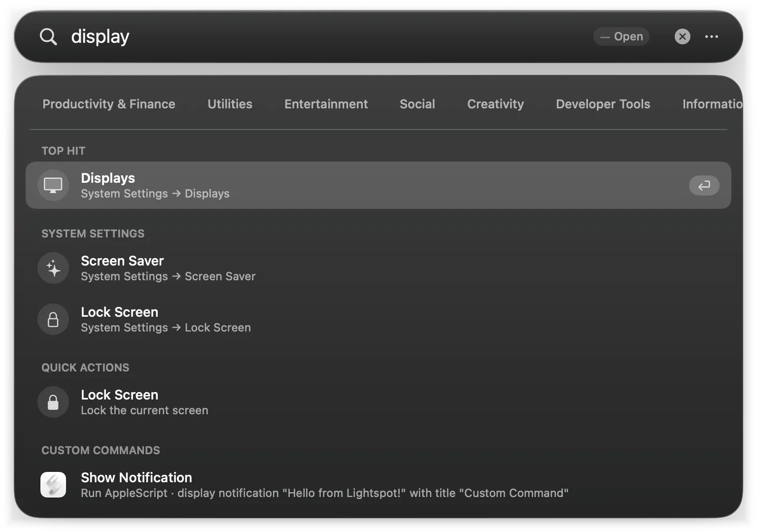This screenshot has height=532, width=757.
Task: Select the Social category tab
Action: click(417, 104)
